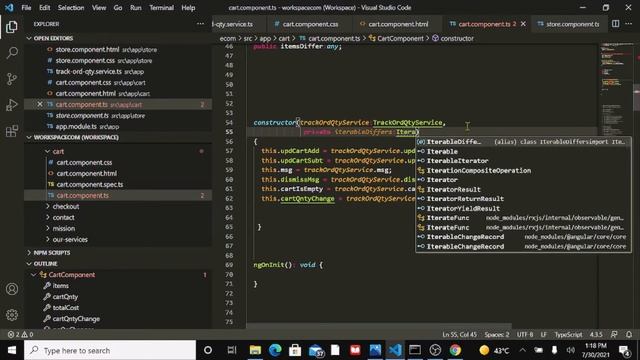Click the Windows taskbar search box
This screenshot has width=640, height=360.
pos(110,350)
